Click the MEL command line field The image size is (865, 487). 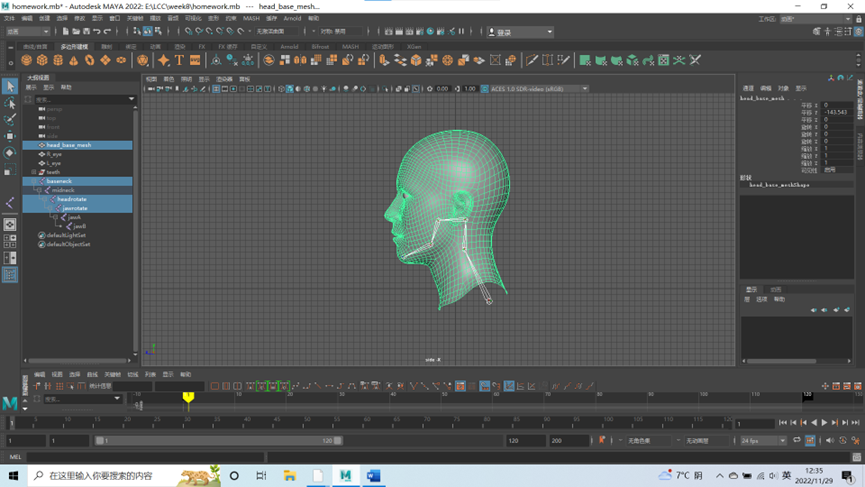tap(146, 457)
